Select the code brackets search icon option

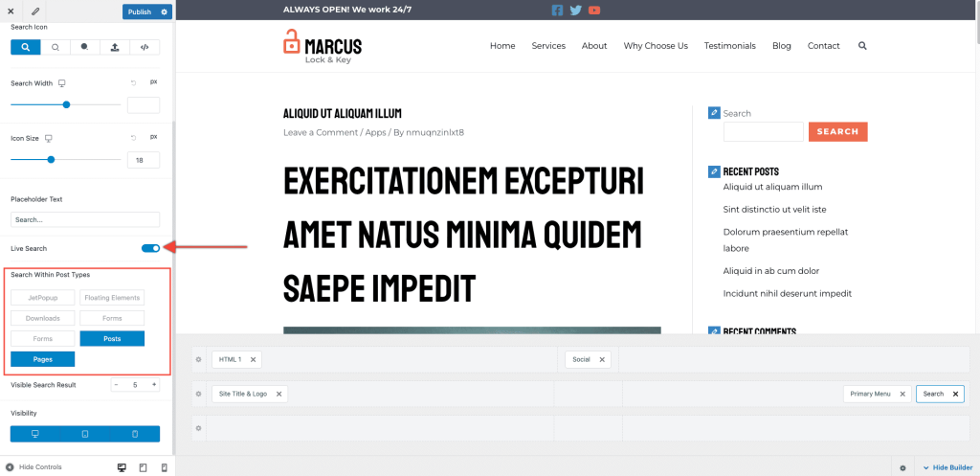[x=145, y=46]
